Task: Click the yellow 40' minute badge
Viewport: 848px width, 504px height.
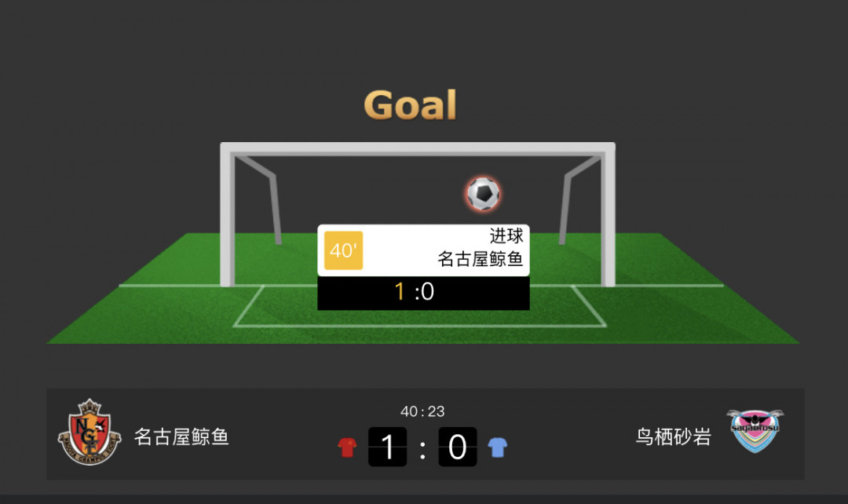Action: click(343, 250)
